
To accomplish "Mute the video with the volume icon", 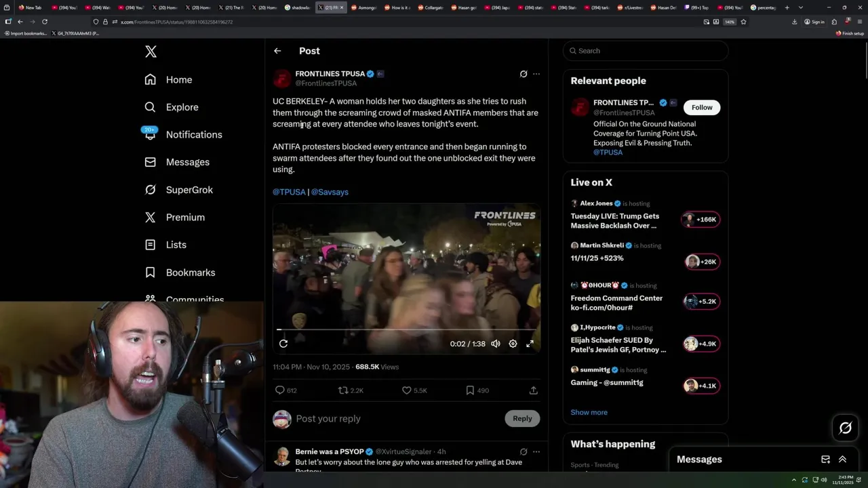I will pyautogui.click(x=496, y=344).
